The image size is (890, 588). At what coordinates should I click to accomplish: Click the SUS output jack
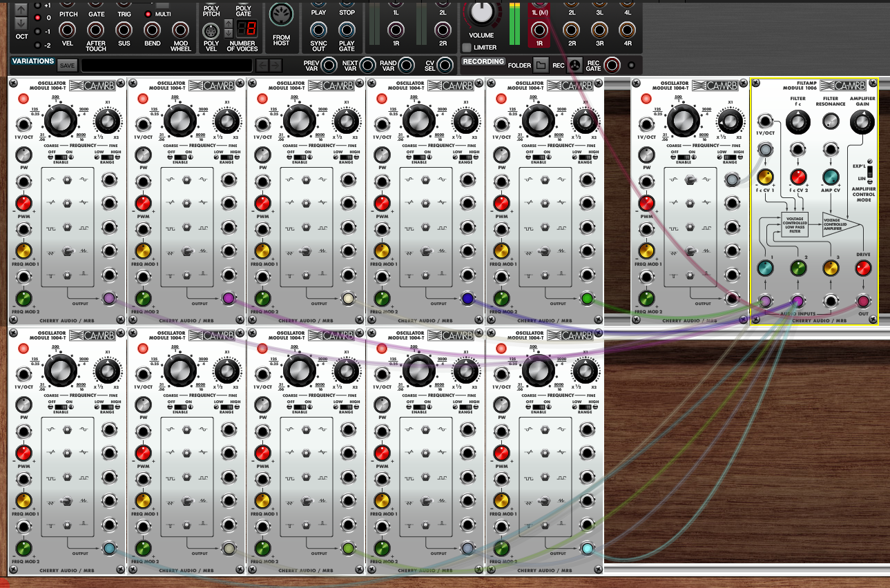point(124,30)
